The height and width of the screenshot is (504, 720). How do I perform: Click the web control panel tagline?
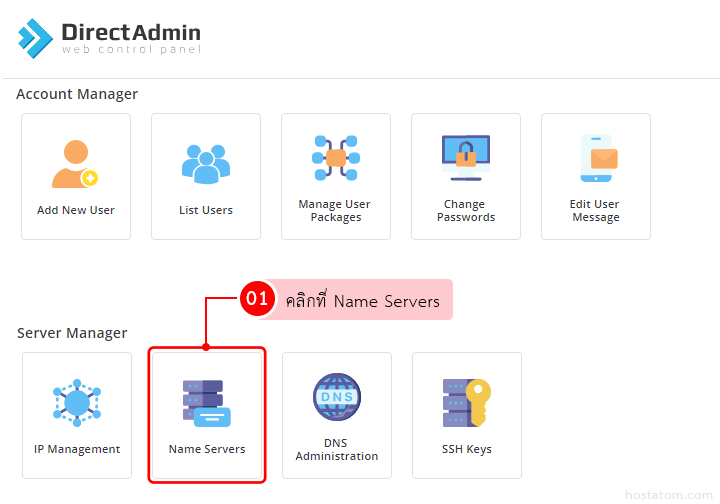131,49
